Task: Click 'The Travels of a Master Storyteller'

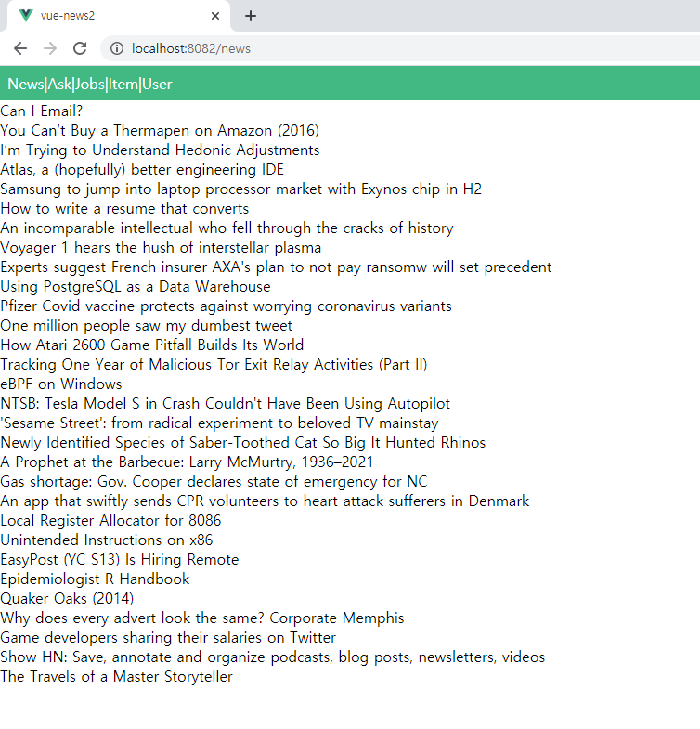Action: click(117, 677)
